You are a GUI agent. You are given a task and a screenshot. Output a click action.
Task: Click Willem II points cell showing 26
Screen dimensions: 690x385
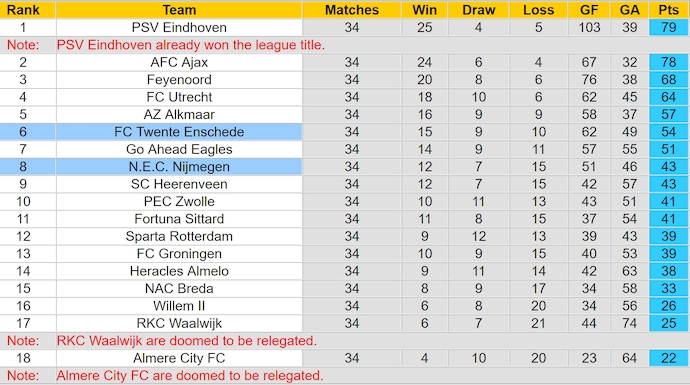point(668,305)
